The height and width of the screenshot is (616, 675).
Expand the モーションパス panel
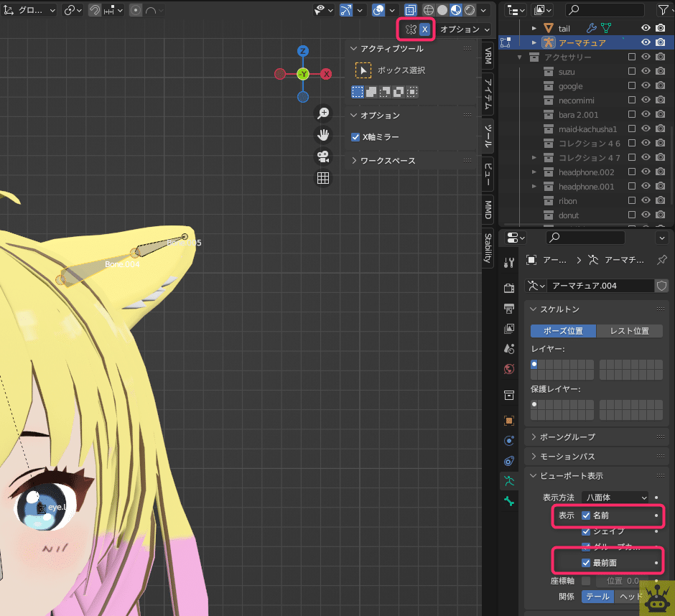point(534,457)
